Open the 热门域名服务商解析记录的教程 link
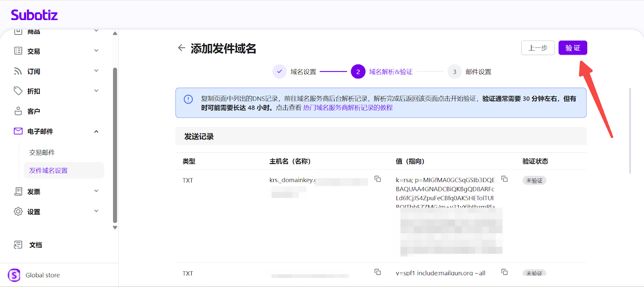644x287 pixels. pos(348,108)
